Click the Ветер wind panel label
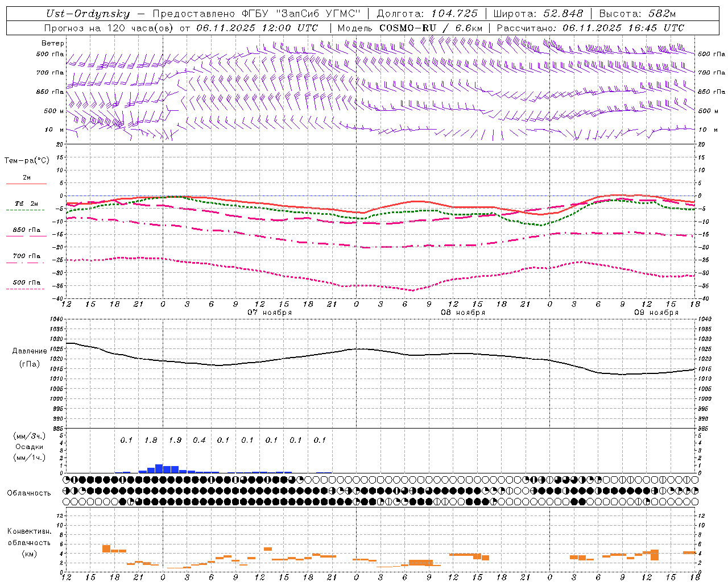Screen dimensions: 728x582 52,43
